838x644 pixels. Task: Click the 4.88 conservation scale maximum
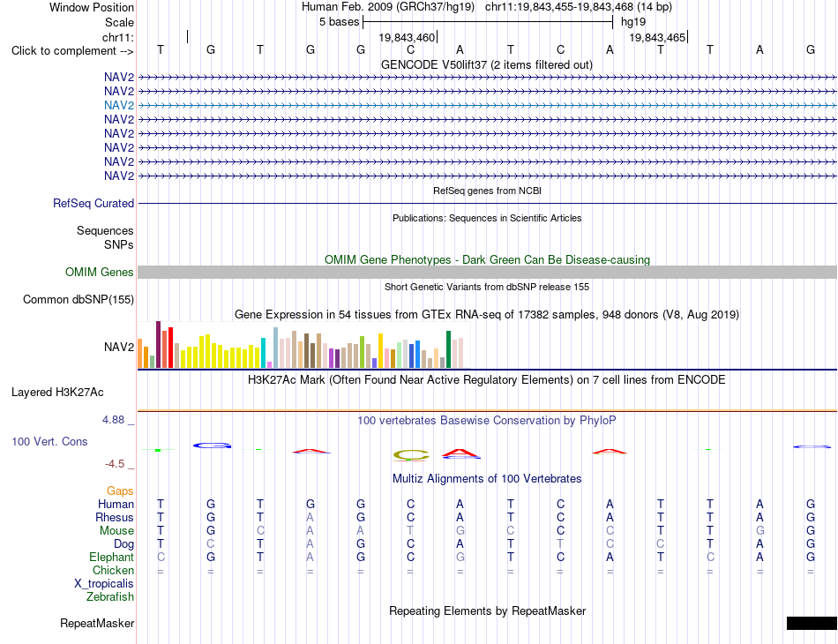coord(113,420)
